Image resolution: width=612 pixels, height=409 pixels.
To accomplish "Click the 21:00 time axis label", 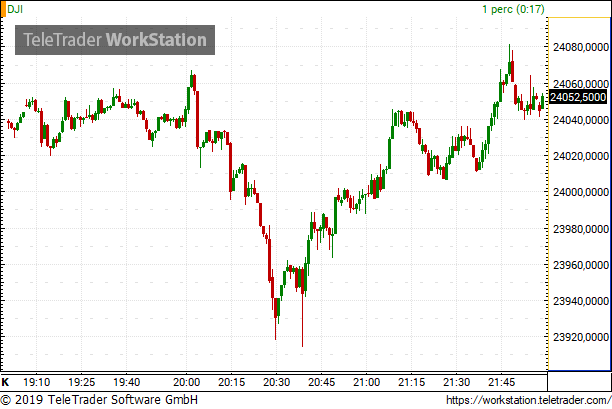I will pos(366,382).
